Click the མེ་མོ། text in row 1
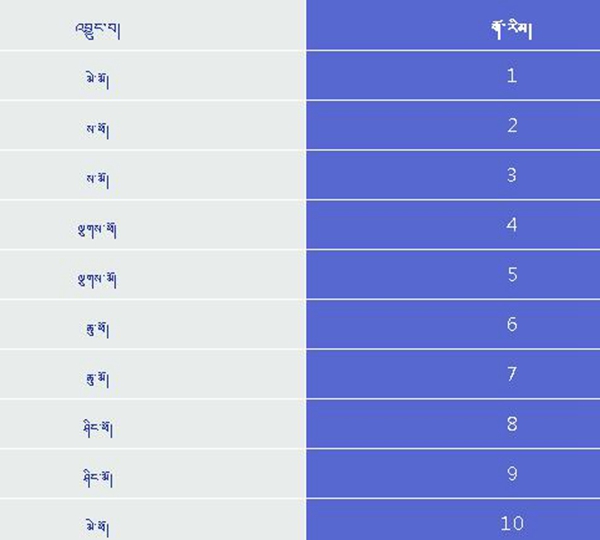 [98, 80]
